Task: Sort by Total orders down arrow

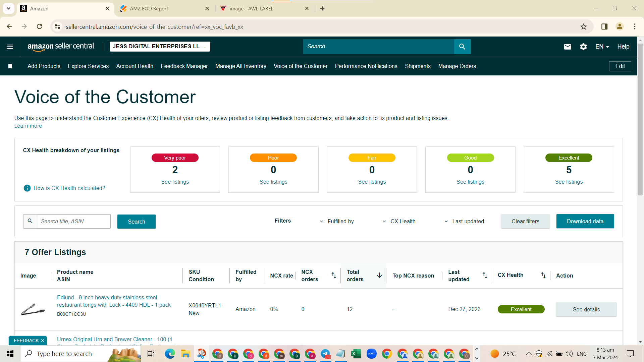Action: point(379,275)
